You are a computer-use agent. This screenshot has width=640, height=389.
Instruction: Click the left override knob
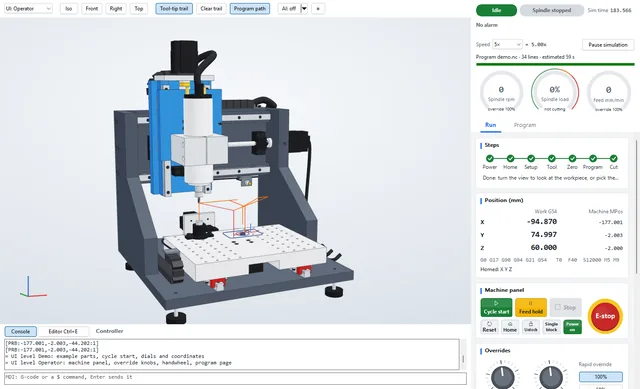click(502, 377)
